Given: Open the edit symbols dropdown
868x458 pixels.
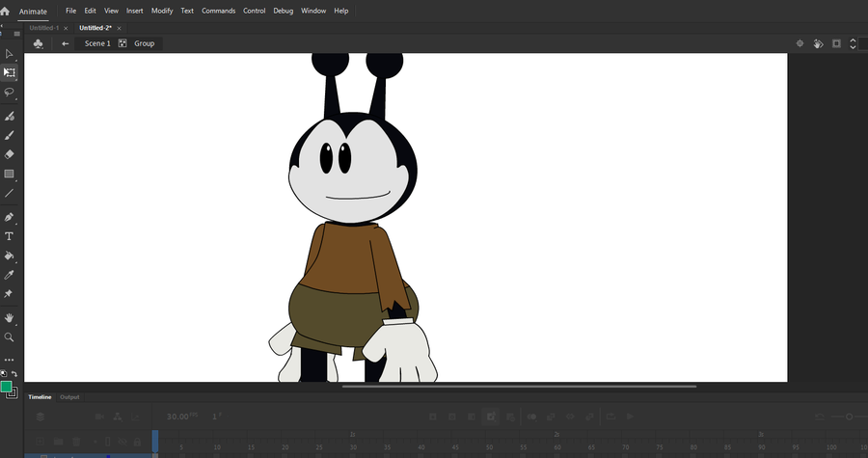Looking at the screenshot, I should (x=38, y=43).
